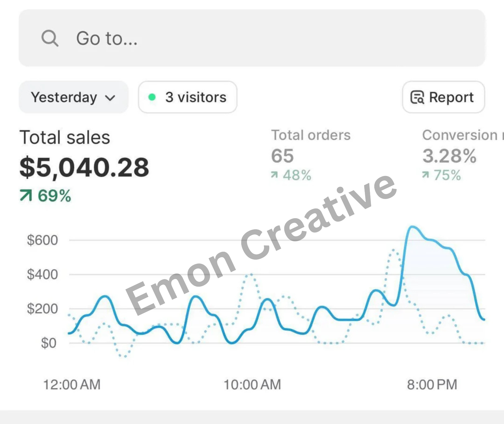Click the $400 axis label
The width and height of the screenshot is (504, 424).
click(x=42, y=275)
